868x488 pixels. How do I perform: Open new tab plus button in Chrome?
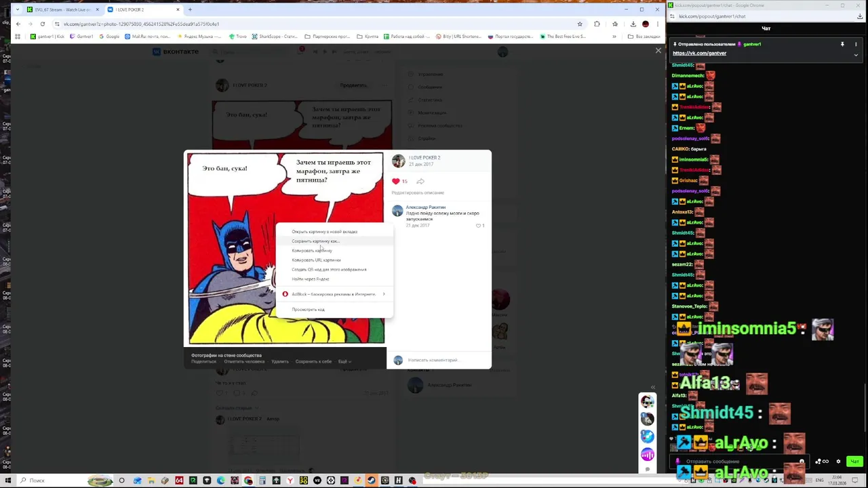click(190, 9)
